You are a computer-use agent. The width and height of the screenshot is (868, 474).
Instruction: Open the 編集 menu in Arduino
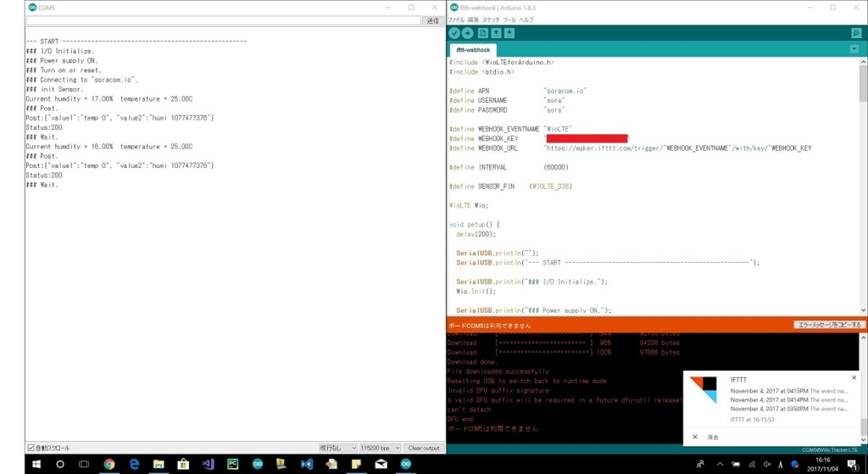pos(473,20)
